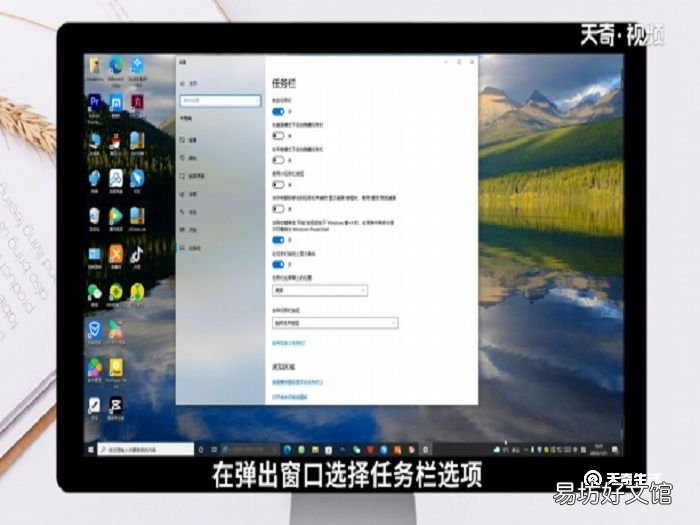Open 背景 (Background) in Settings sidebar
Image resolution: width=700 pixels, height=525 pixels.
(x=189, y=140)
